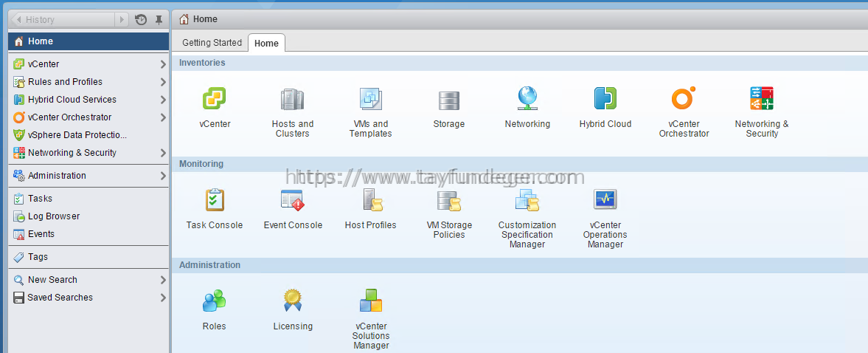Viewport: 868px width, 353px height.
Task: Open the vCenter inventory icon
Action: pyautogui.click(x=214, y=99)
